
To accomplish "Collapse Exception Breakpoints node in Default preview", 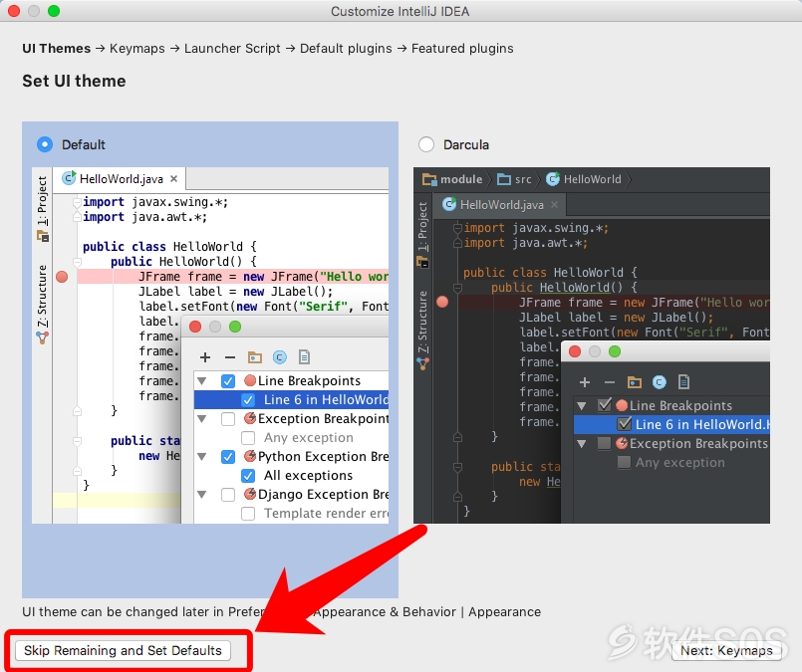I will [202, 419].
